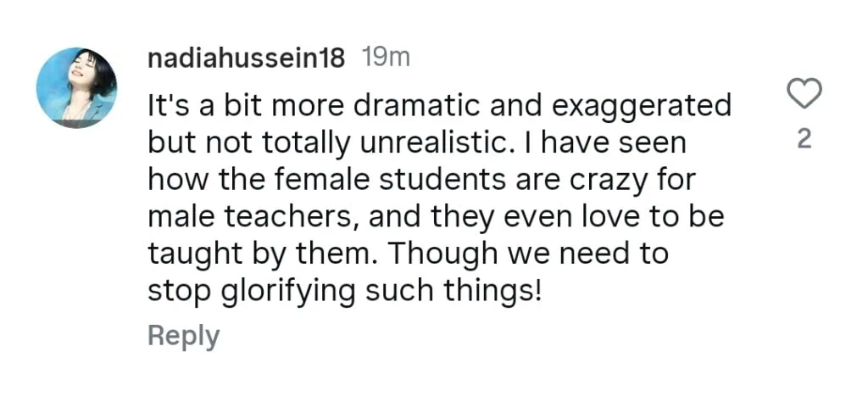
Task: Like the comment with the heart icon
Action: [804, 93]
